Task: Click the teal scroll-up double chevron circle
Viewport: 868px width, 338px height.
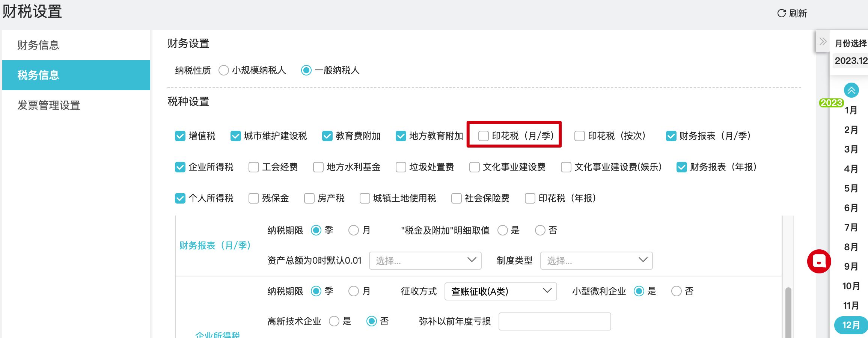Action: (x=851, y=90)
